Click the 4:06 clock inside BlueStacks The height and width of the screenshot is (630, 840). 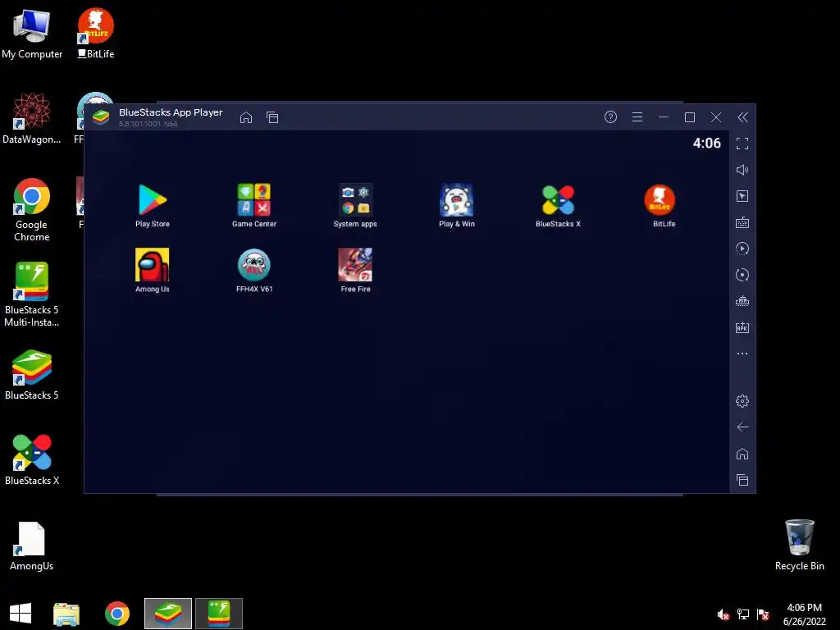pos(706,143)
